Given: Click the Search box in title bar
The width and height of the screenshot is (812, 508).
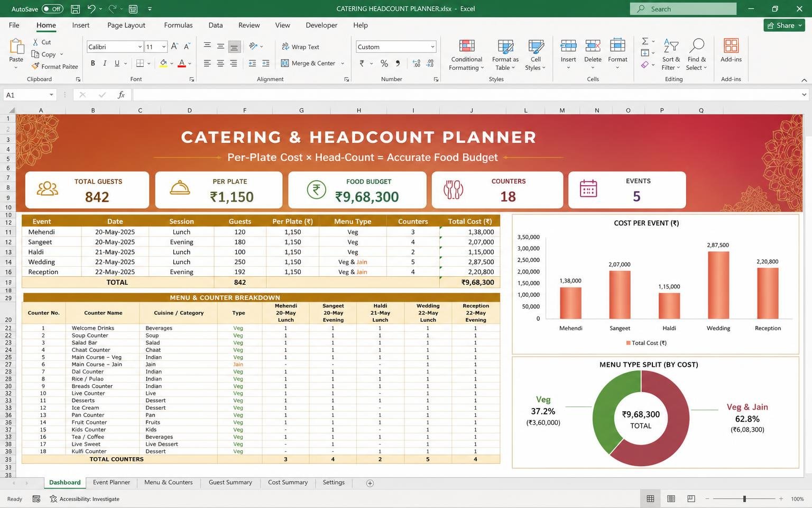Looking at the screenshot, I should coord(683,9).
